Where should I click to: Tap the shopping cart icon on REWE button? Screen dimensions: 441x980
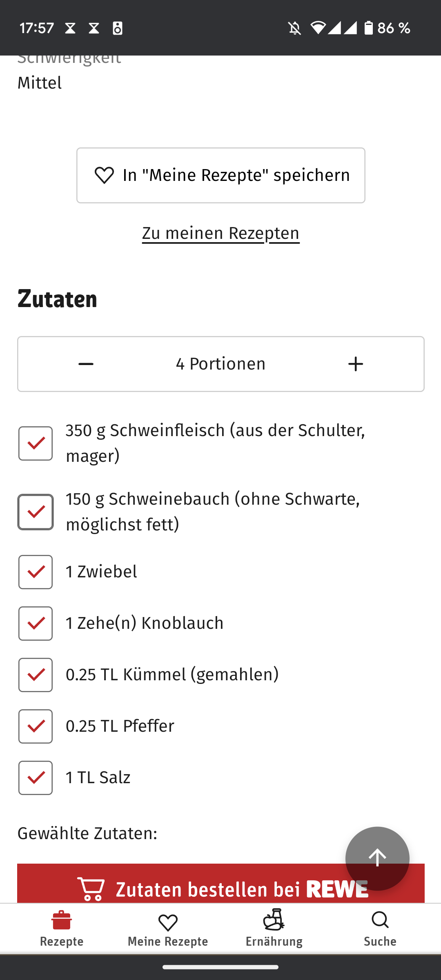91,889
